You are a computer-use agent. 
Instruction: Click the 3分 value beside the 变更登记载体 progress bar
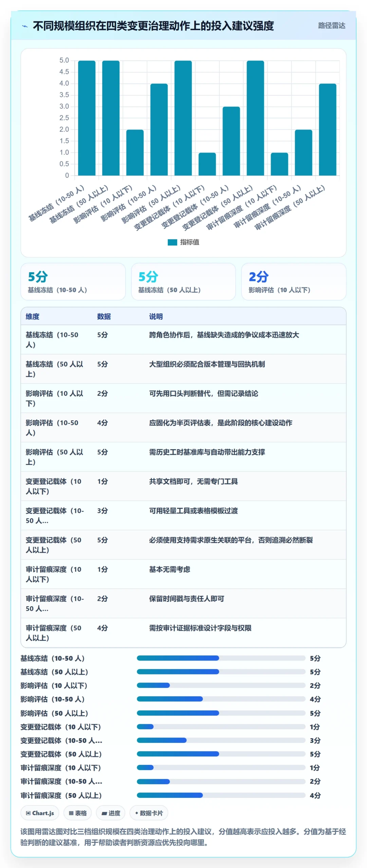(315, 740)
